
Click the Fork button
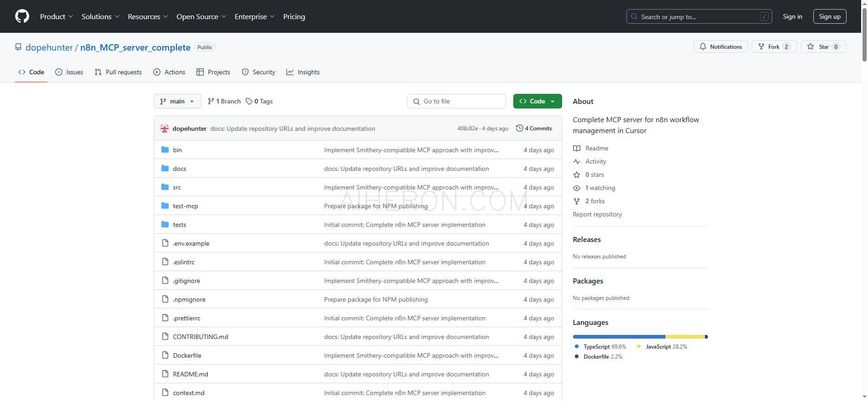point(774,46)
